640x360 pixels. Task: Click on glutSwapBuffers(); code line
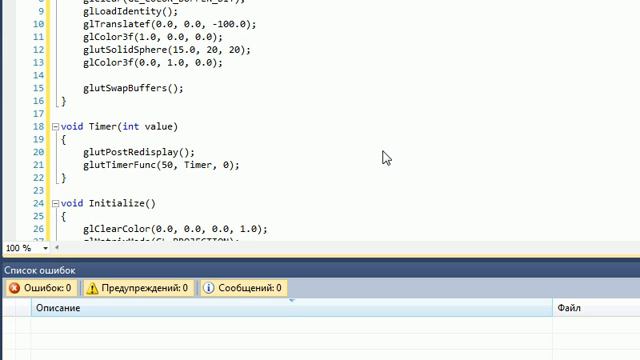[133, 88]
